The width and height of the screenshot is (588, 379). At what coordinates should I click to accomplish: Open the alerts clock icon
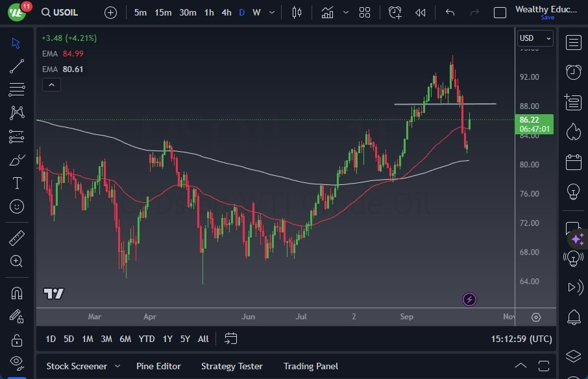(573, 72)
